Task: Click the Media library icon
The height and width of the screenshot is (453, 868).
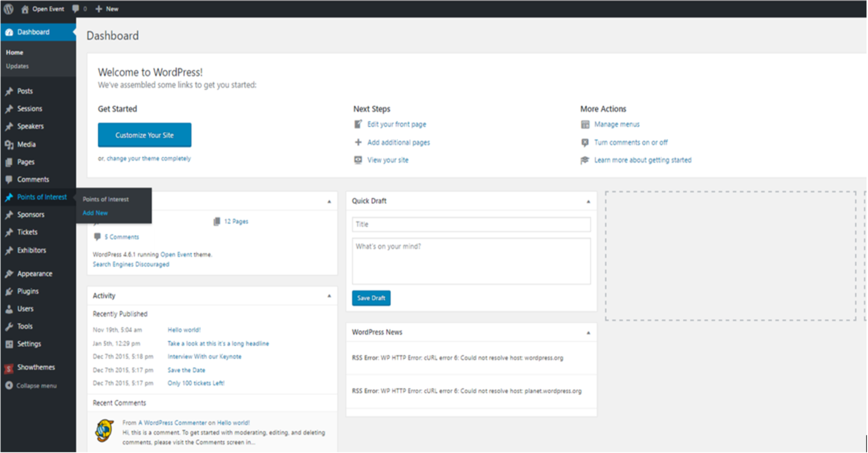Action: (x=9, y=145)
